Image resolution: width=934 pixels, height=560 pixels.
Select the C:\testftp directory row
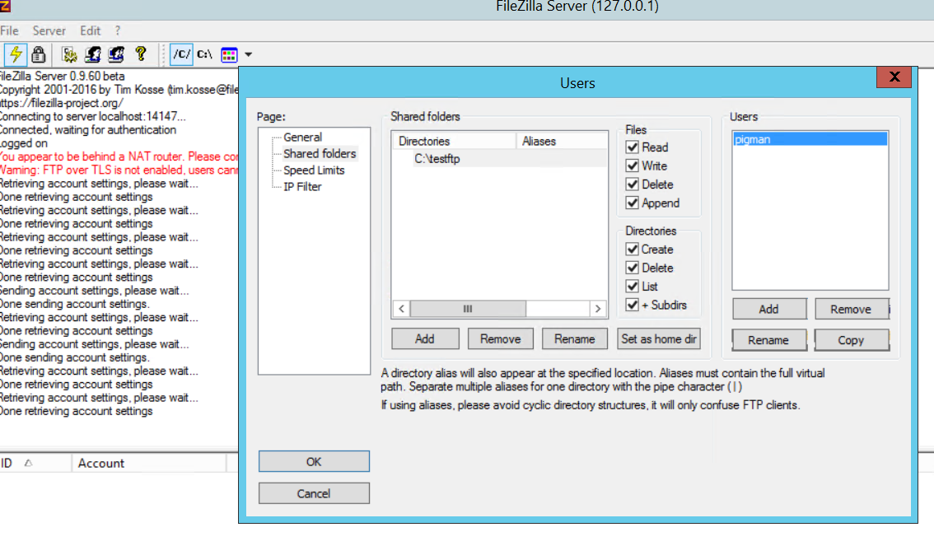(x=500, y=158)
